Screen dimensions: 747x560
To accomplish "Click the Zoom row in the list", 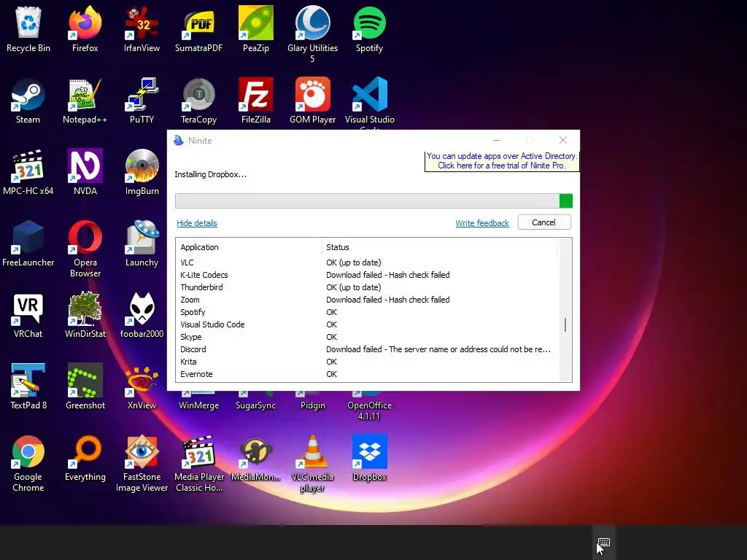I will pos(367,300).
